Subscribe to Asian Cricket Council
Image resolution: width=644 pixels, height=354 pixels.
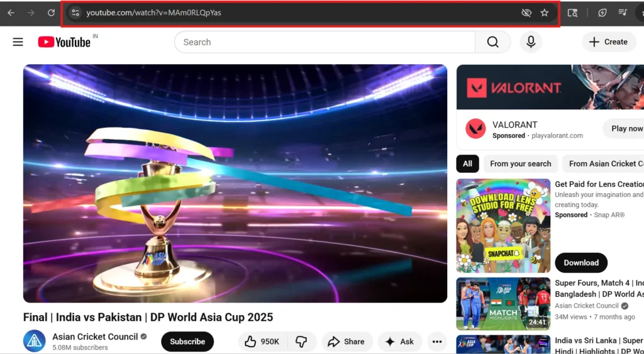click(x=187, y=341)
